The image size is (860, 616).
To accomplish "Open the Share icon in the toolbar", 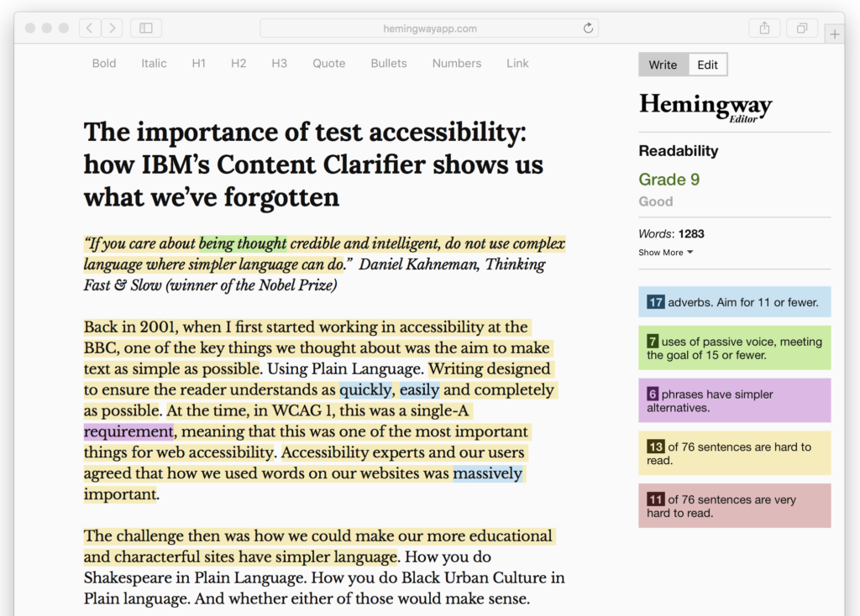I will coord(764,28).
